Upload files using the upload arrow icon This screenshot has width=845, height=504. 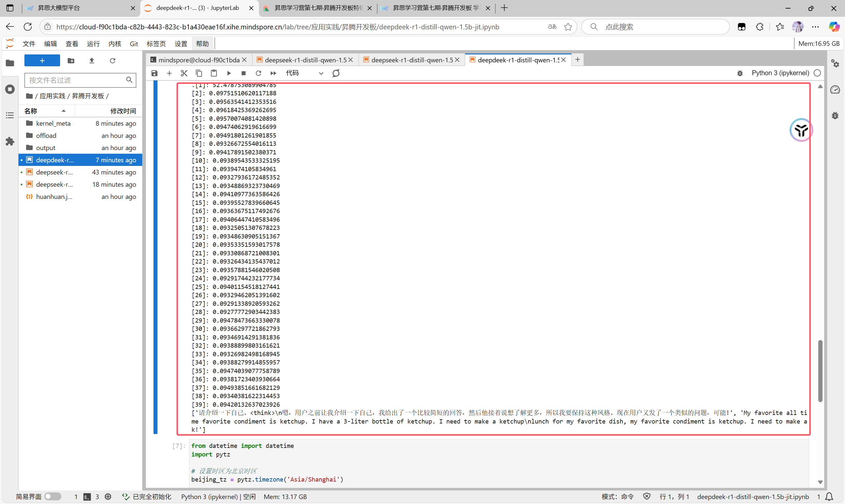pyautogui.click(x=91, y=61)
